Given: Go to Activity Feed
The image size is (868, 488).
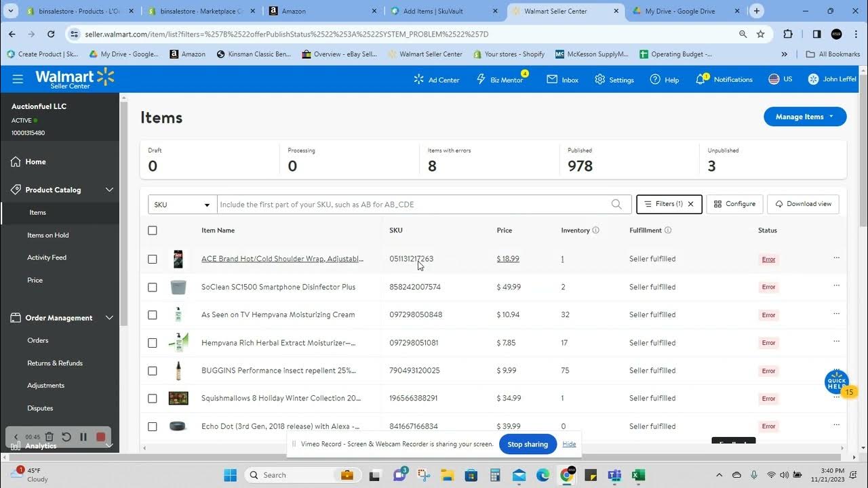Looking at the screenshot, I should (x=47, y=258).
